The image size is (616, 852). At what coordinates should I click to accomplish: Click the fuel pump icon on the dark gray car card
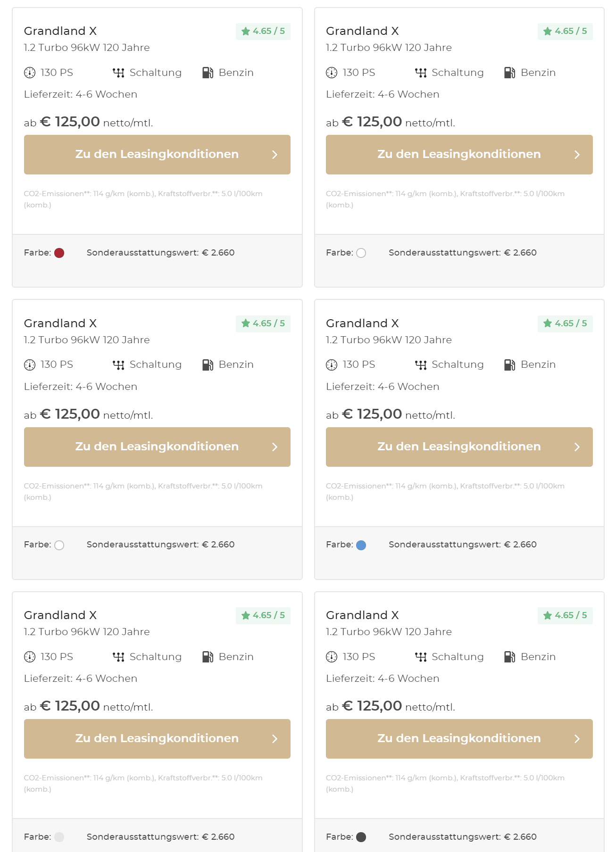[x=510, y=657]
